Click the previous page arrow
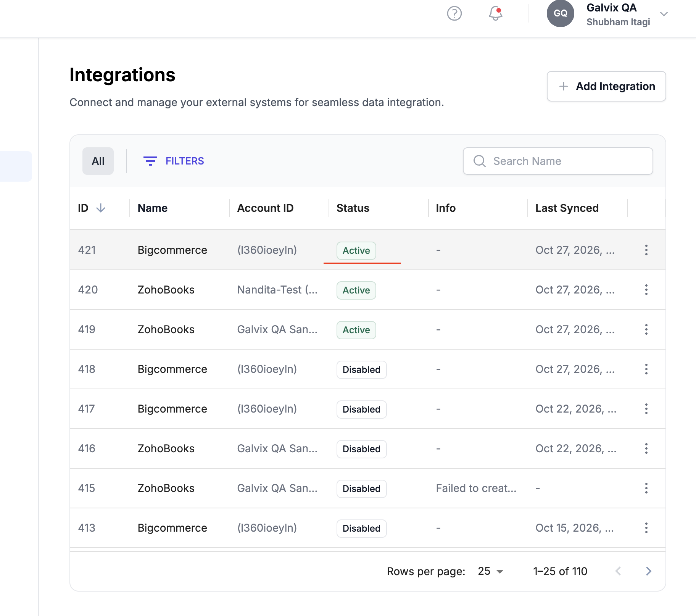The image size is (696, 616). pyautogui.click(x=618, y=571)
